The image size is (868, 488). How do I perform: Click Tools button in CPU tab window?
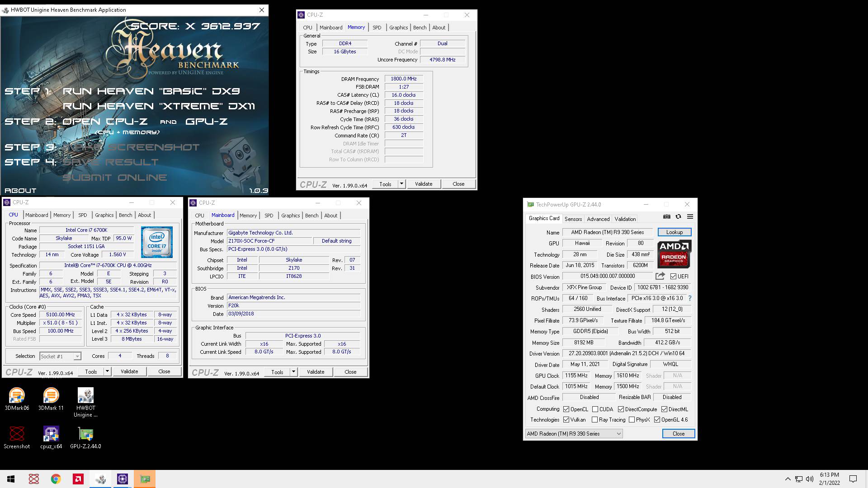[x=91, y=371]
